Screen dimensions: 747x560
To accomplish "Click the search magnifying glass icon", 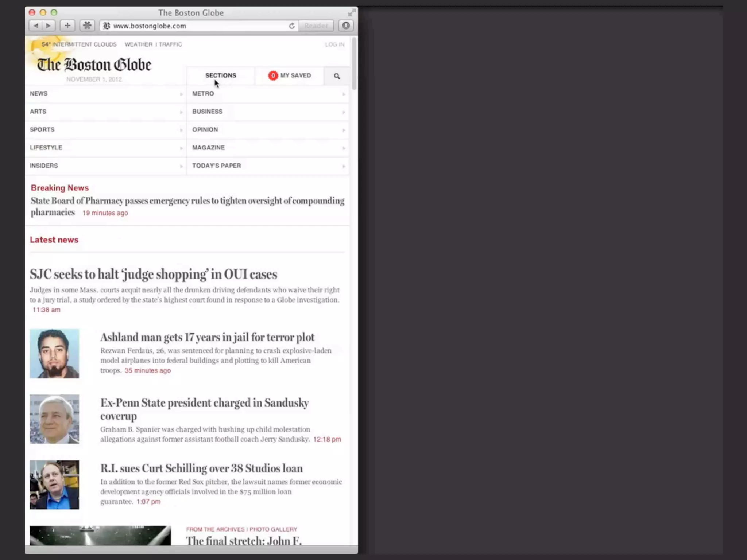I will click(x=337, y=76).
